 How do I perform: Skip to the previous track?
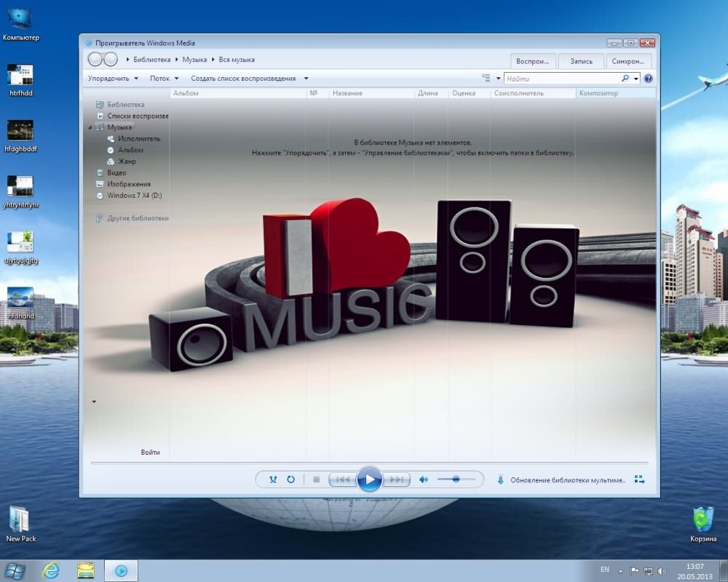[x=343, y=479]
